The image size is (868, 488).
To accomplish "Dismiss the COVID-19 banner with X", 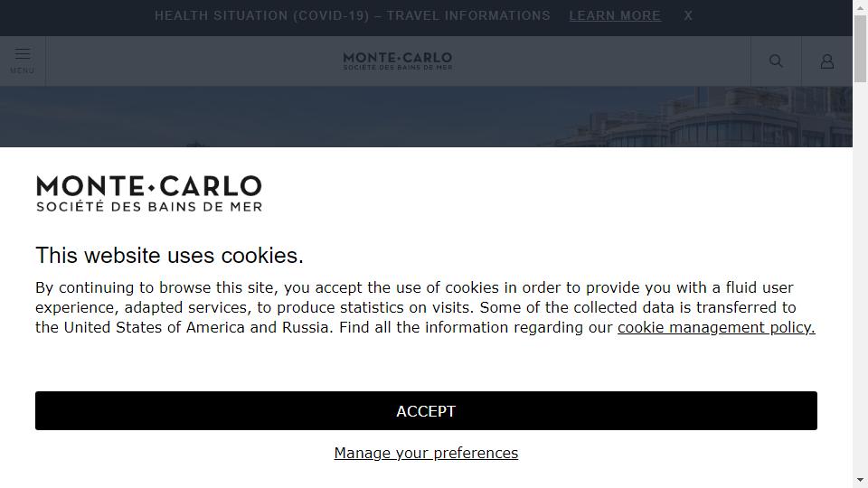I will pyautogui.click(x=688, y=16).
